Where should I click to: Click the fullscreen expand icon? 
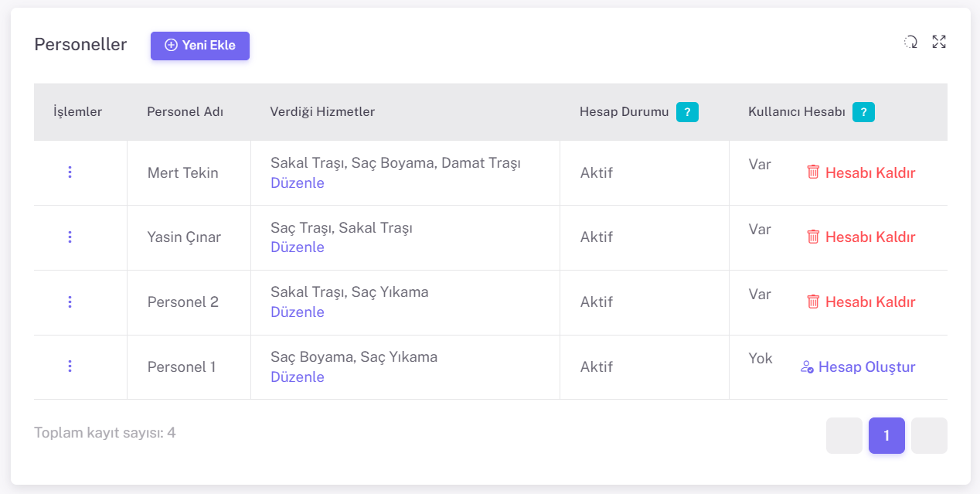(x=939, y=43)
